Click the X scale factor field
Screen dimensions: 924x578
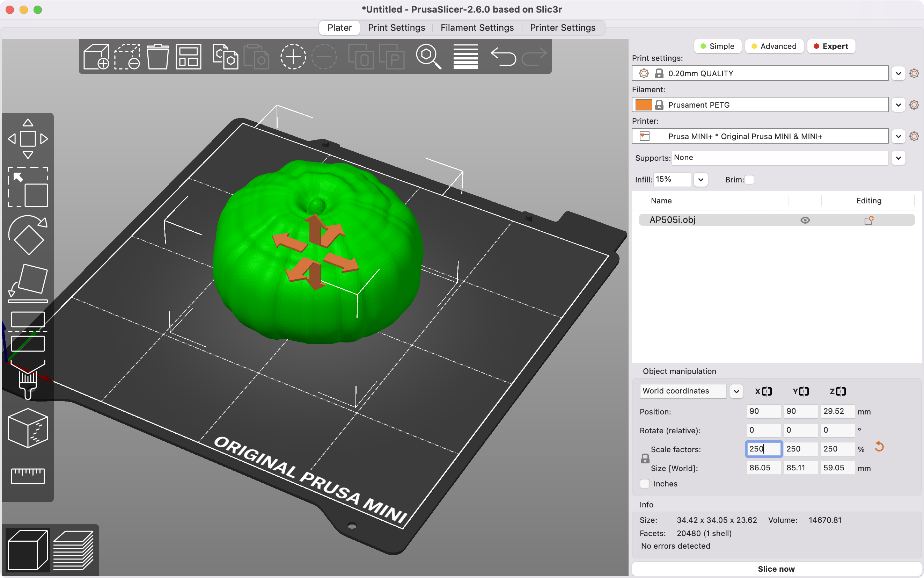pyautogui.click(x=764, y=449)
